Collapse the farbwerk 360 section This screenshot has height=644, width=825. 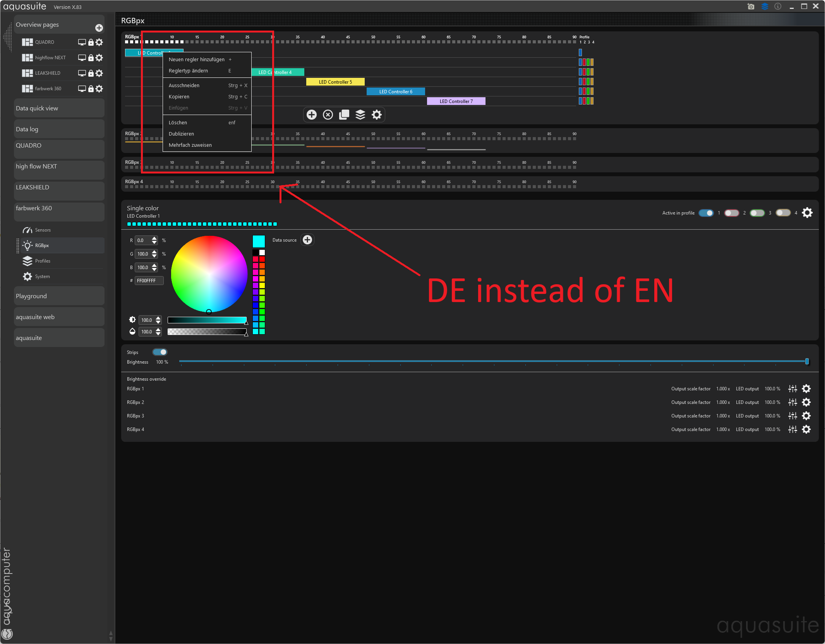[59, 208]
